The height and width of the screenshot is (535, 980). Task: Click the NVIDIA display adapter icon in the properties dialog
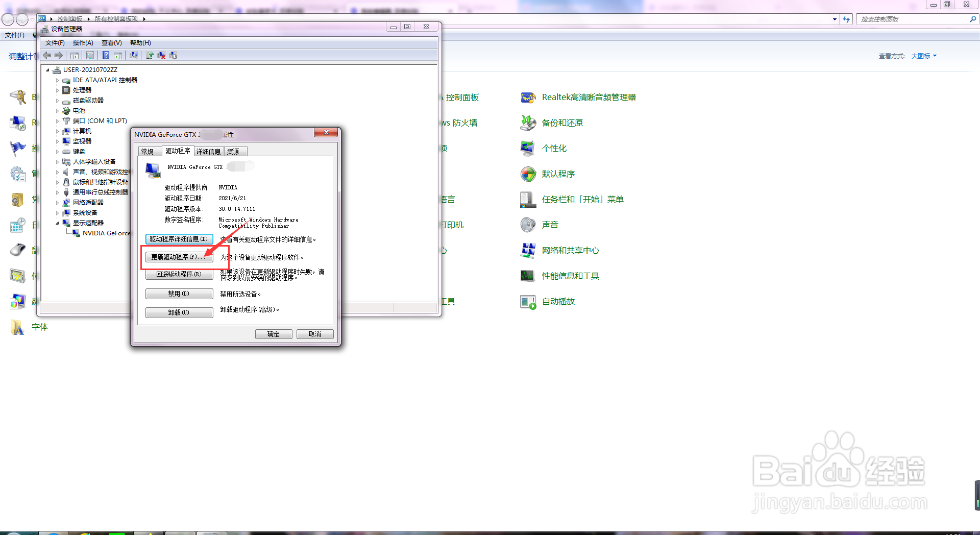pos(153,170)
